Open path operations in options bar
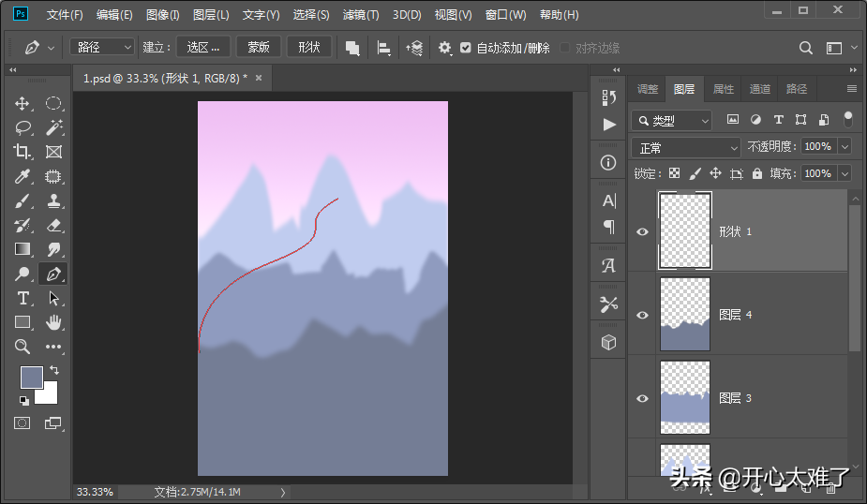 pyautogui.click(x=352, y=48)
